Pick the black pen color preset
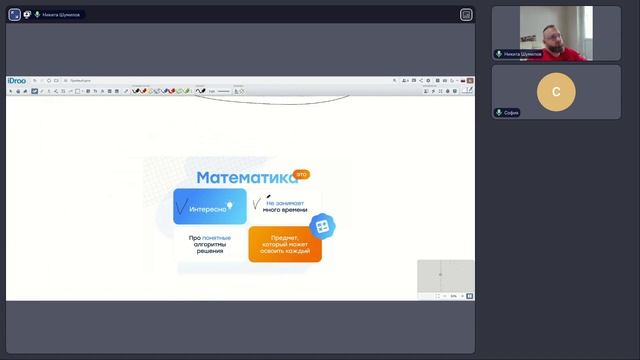This screenshot has width=640, height=360. (136, 91)
